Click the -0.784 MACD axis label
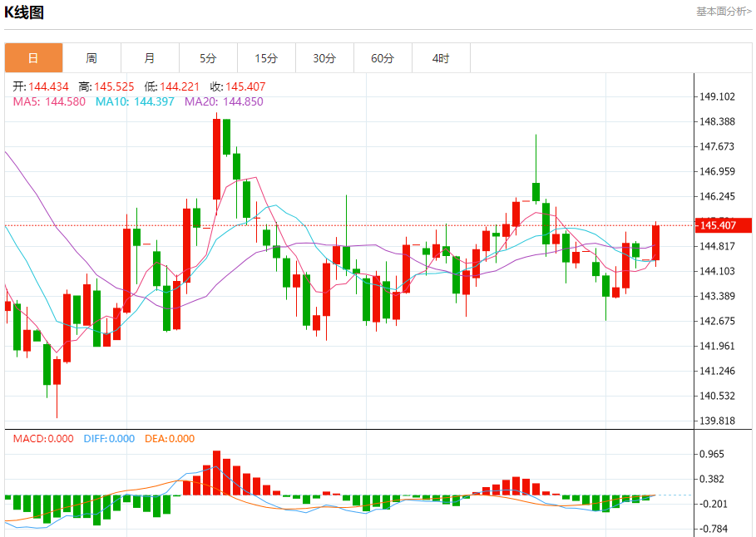The image size is (756, 537). click(x=713, y=529)
